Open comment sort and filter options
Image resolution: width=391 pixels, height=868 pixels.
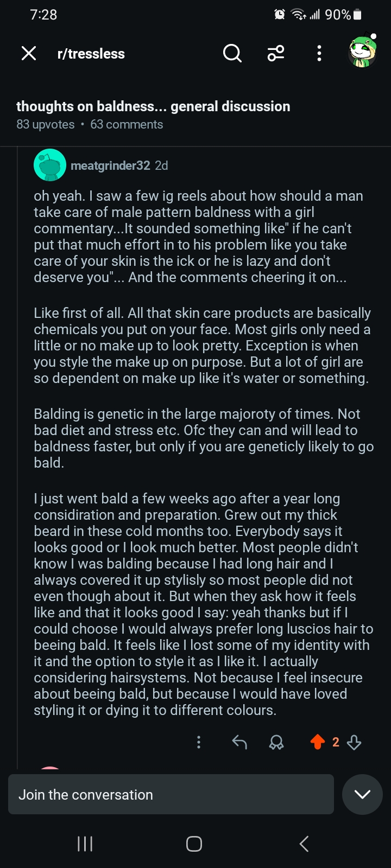[x=276, y=53]
